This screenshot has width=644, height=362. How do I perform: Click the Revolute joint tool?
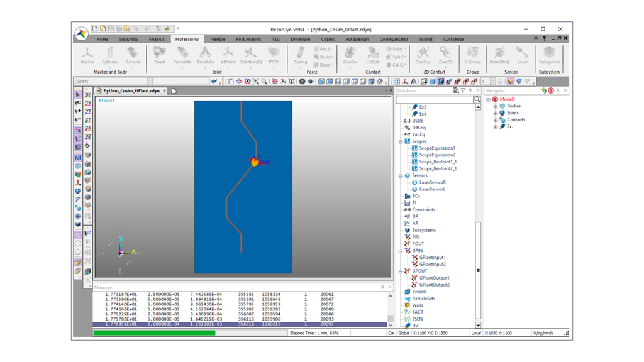tap(205, 55)
